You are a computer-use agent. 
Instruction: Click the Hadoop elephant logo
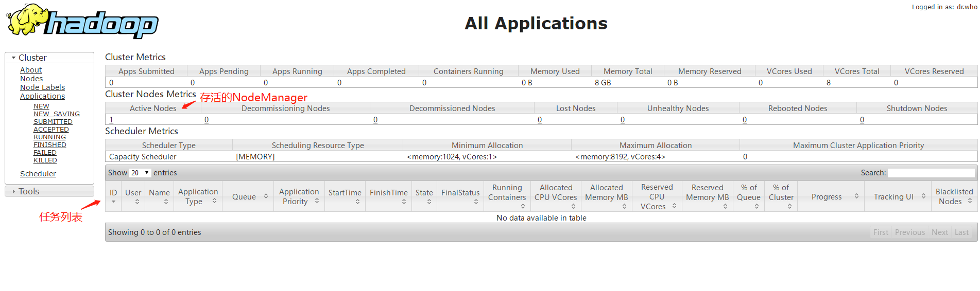pyautogui.click(x=82, y=21)
